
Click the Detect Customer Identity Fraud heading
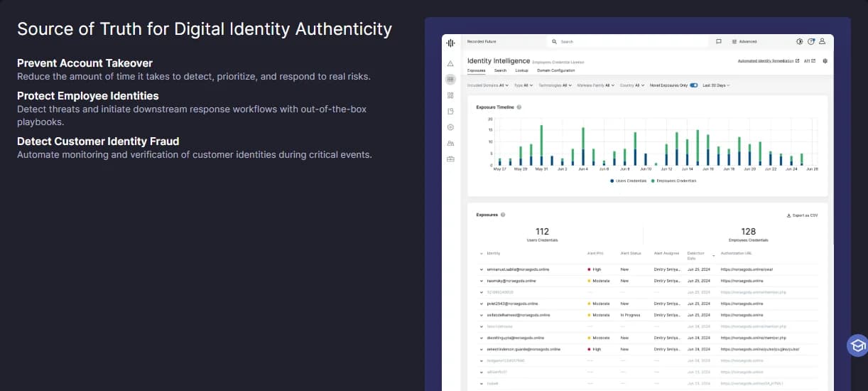98,141
